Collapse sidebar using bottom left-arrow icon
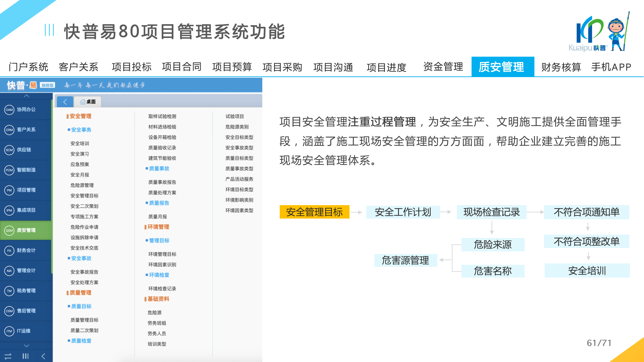The width and height of the screenshot is (644, 362). click(x=43, y=356)
